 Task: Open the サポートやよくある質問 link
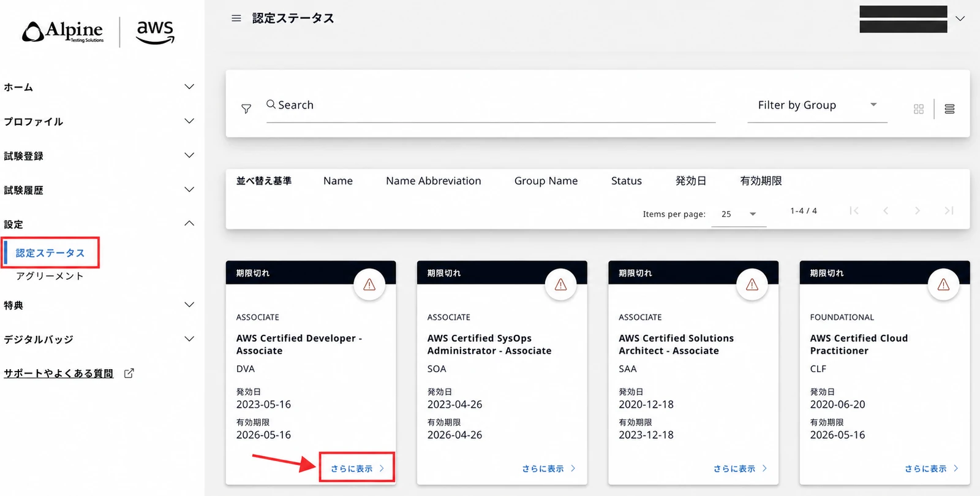[x=59, y=373]
